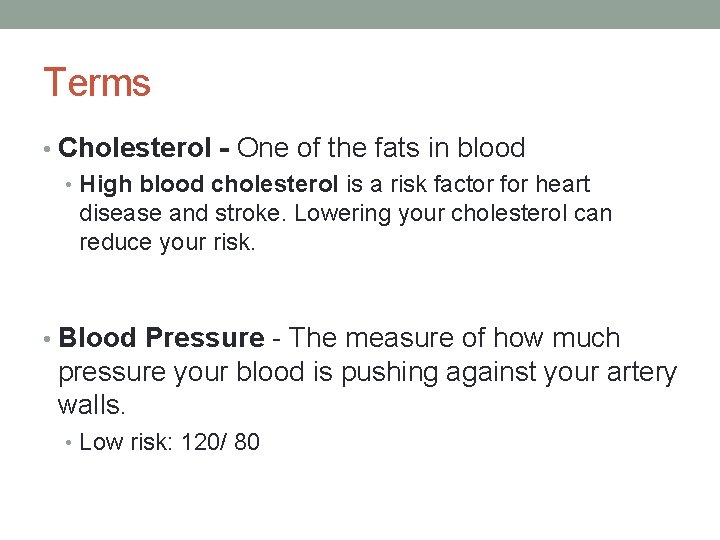The width and height of the screenshot is (720, 540).
Task: Click the "120/ 80" blood pressure value
Action: coord(220,442)
